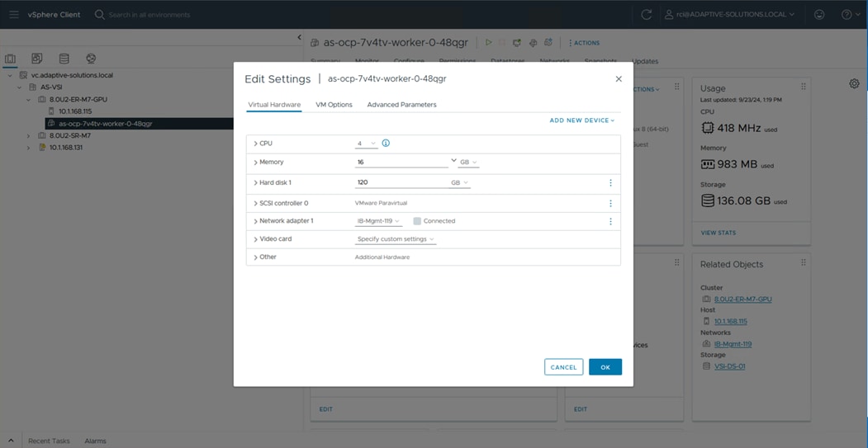Click the Memory value input field

pos(401,163)
